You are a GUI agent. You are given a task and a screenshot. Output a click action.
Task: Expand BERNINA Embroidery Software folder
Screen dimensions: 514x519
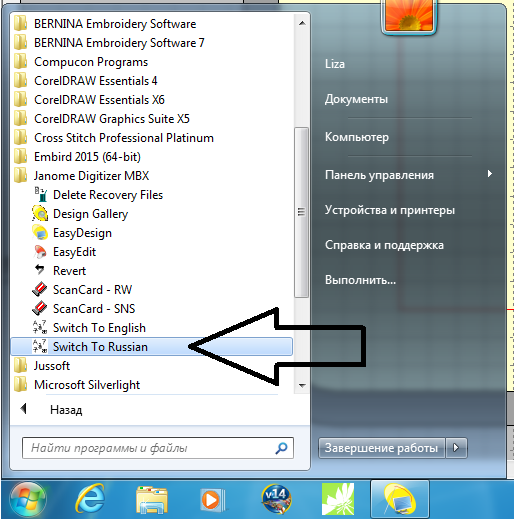coord(106,24)
